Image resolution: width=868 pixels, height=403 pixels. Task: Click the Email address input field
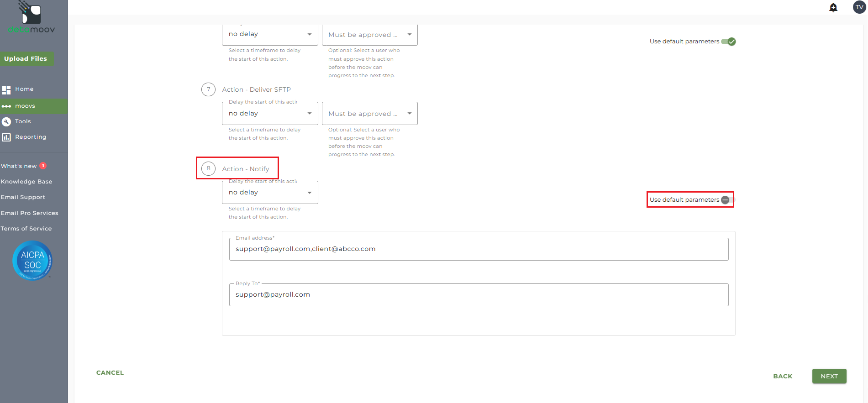pyautogui.click(x=478, y=249)
